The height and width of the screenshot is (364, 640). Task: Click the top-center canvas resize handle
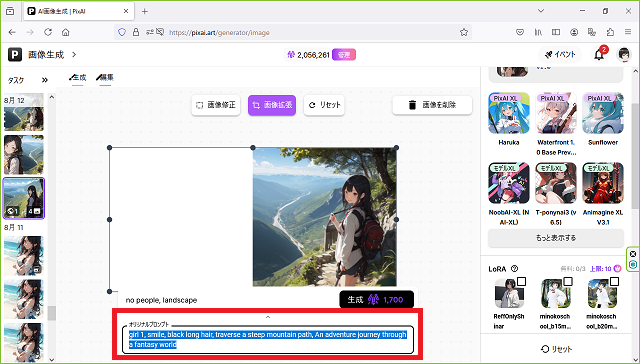(253, 148)
